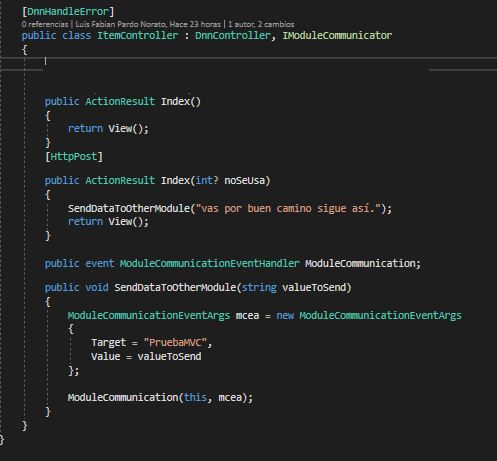Click the parameterless Index() method name
The width and height of the screenshot is (497, 461).
point(175,101)
